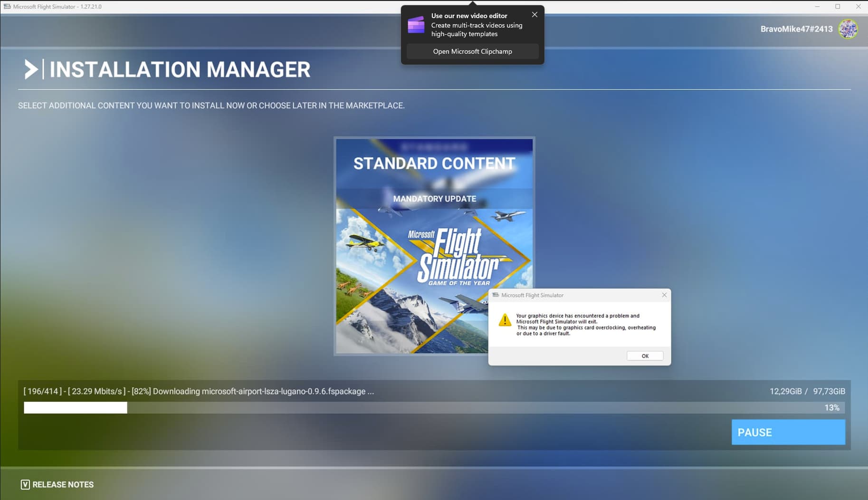Click the Clipchamp app icon in the notification

tap(416, 25)
